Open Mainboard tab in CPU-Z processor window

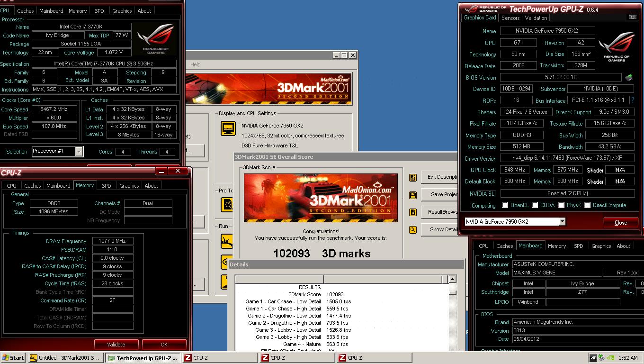coord(52,10)
